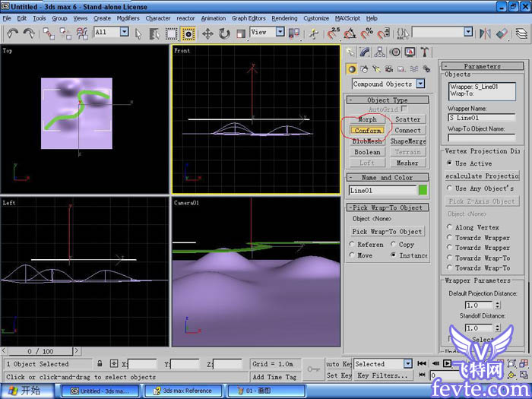
Task: Activate the Select and Rotate tool
Action: pos(224,33)
